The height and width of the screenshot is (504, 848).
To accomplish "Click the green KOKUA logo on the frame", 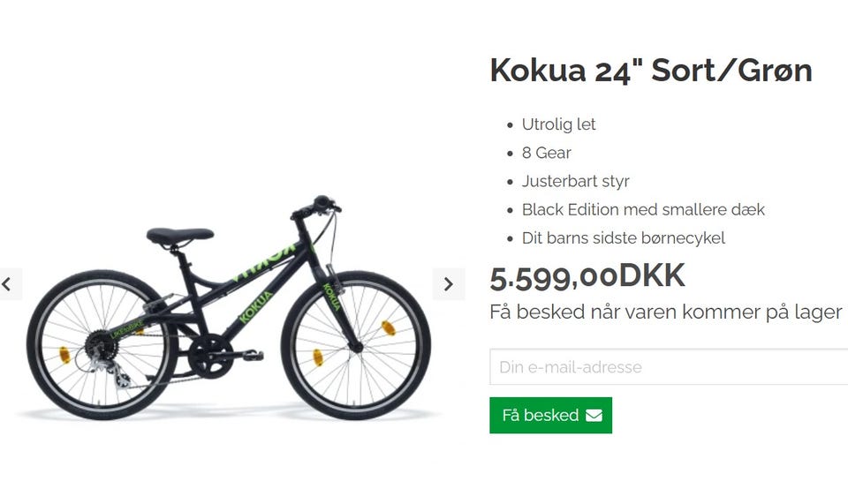I will coord(256,307).
